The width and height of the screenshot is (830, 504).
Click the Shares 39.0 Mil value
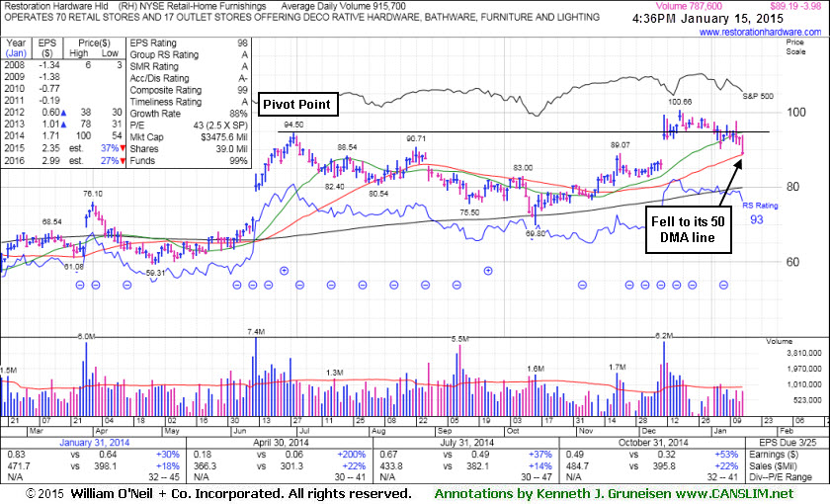click(x=231, y=149)
